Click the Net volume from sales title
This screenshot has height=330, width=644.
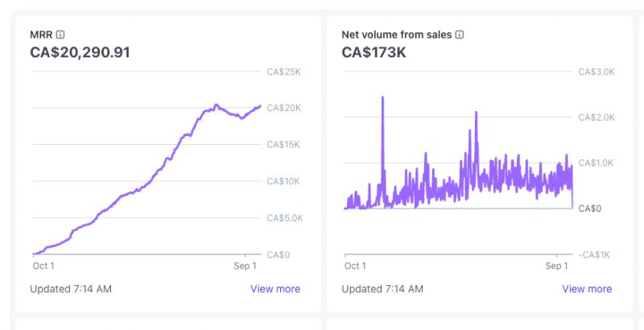[396, 35]
